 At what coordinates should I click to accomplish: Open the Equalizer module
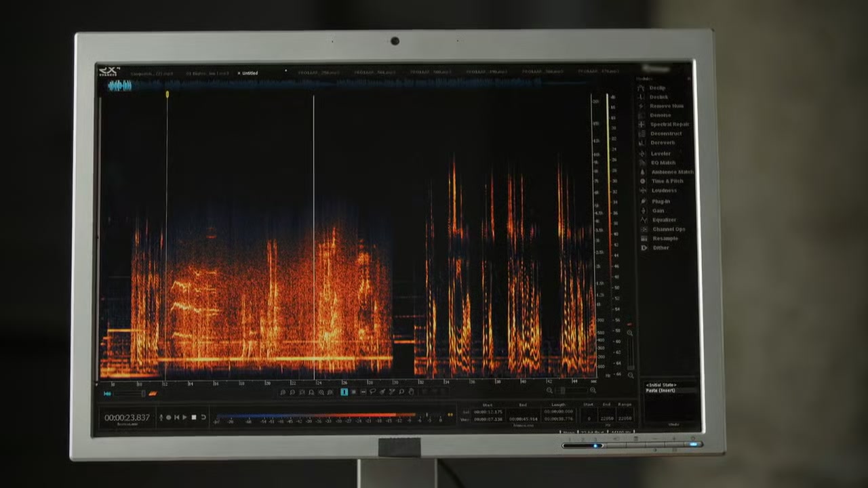[663, 220]
